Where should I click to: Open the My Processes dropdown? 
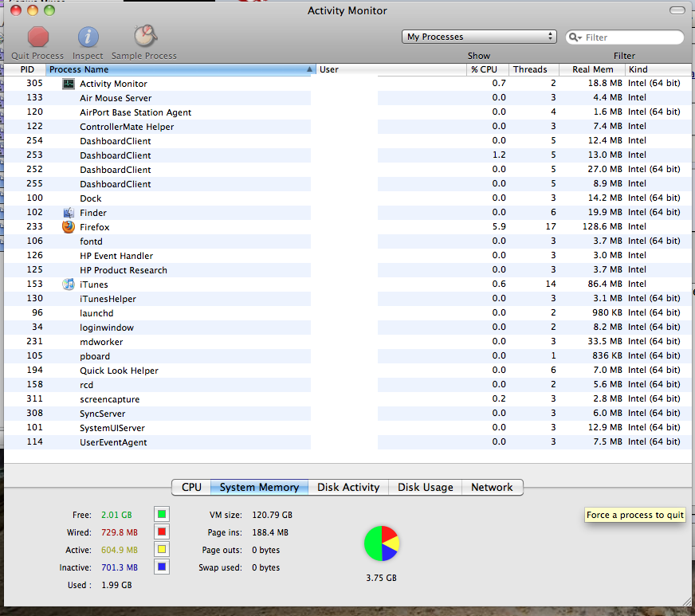point(479,37)
